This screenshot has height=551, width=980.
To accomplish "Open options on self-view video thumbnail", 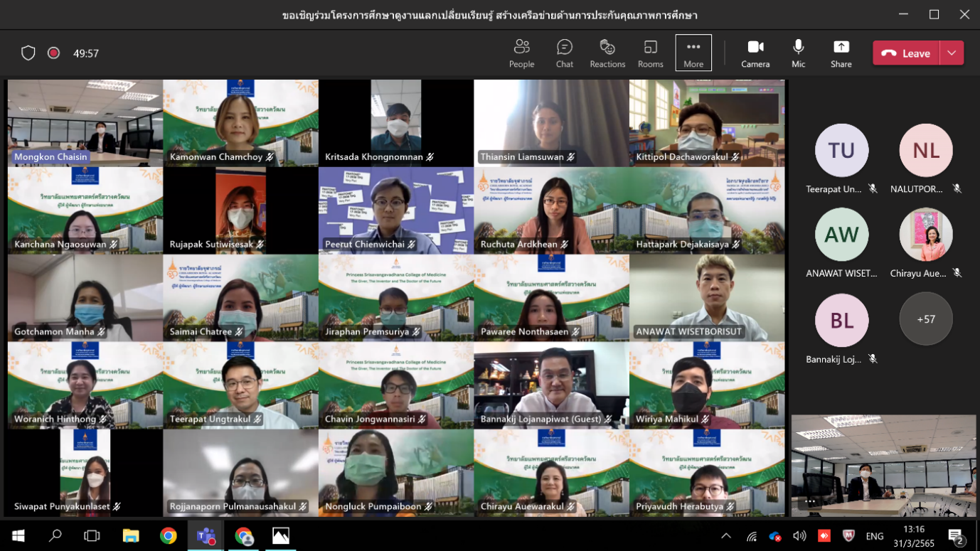I will 810,501.
